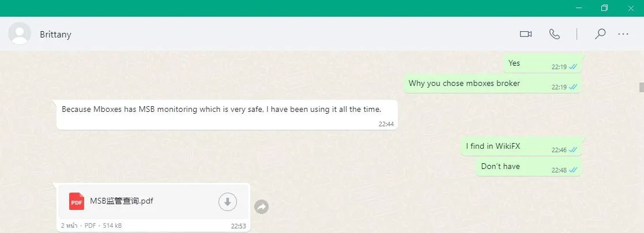The image size is (644, 233).
Task: Click the "I find in WikiFX" message bubble
Action: coord(521,146)
